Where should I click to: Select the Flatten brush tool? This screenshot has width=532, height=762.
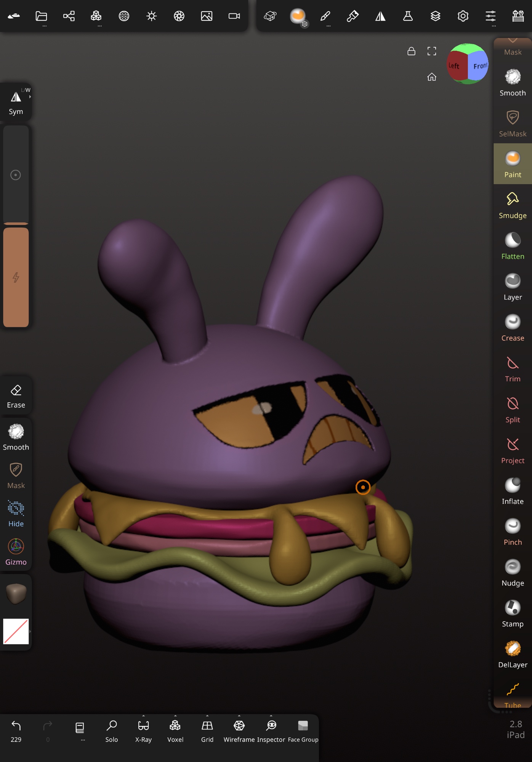point(512,246)
